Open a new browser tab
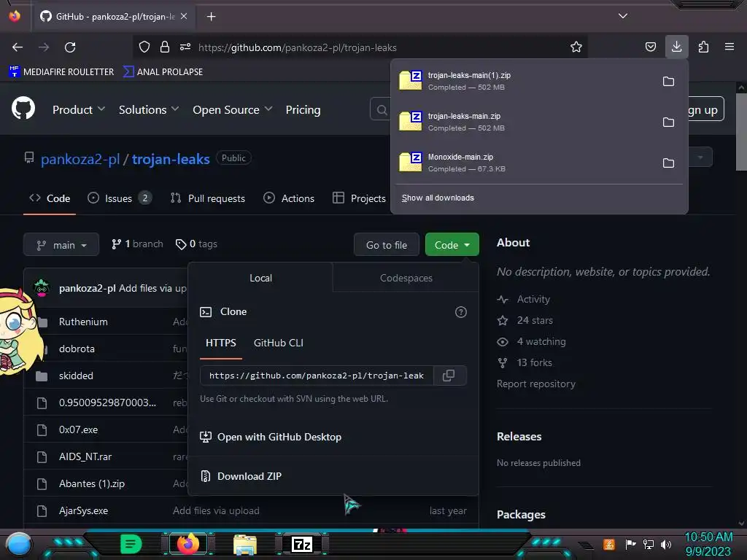The image size is (747, 560). tap(211, 17)
